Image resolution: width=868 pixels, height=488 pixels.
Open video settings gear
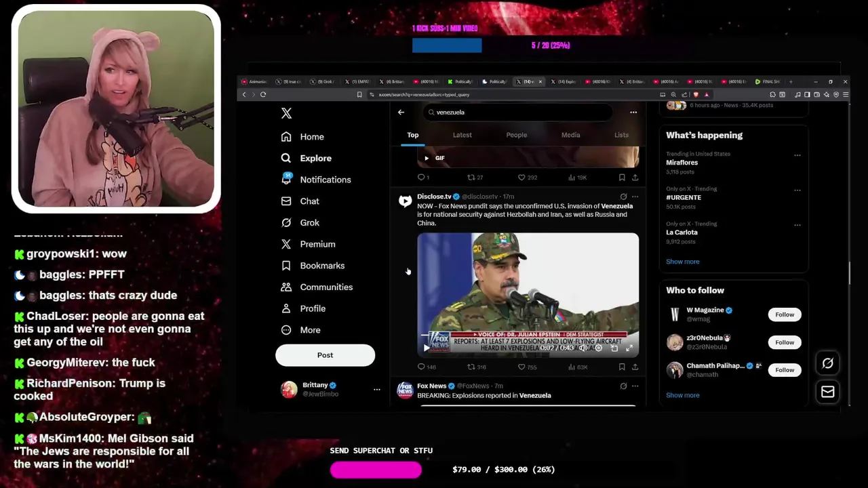click(x=598, y=348)
